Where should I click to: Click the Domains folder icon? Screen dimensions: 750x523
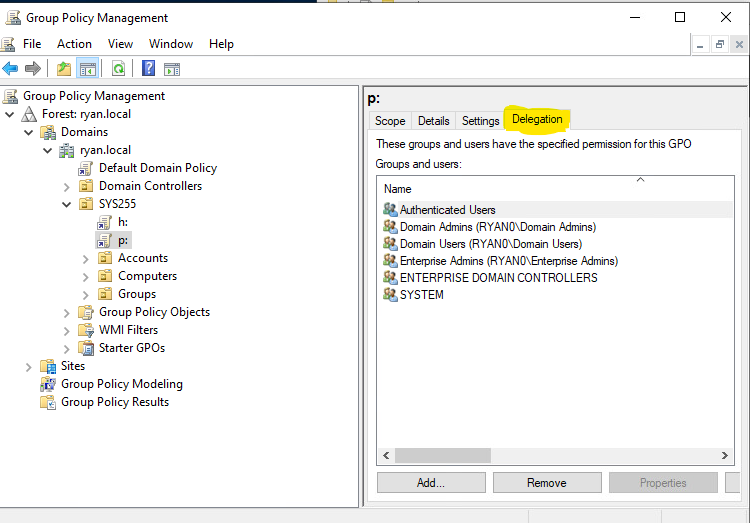point(48,132)
